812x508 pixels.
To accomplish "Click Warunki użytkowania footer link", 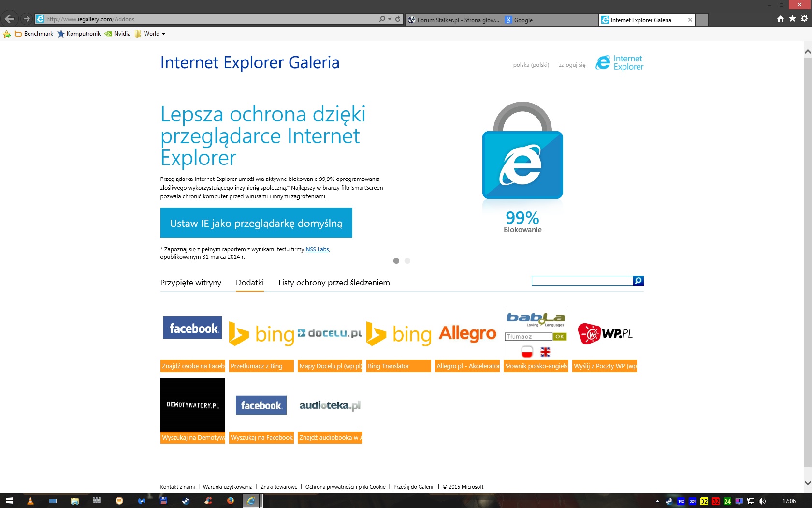I will tap(228, 487).
